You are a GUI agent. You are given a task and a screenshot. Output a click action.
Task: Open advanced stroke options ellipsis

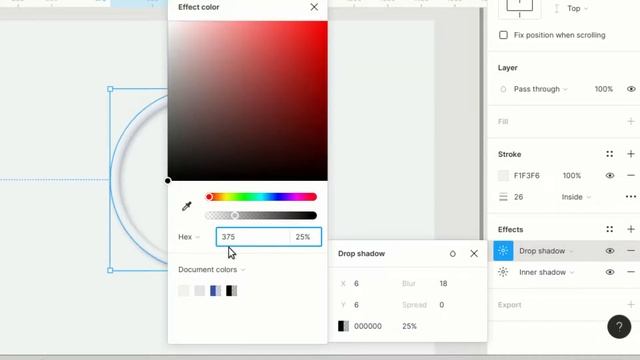pos(631,197)
